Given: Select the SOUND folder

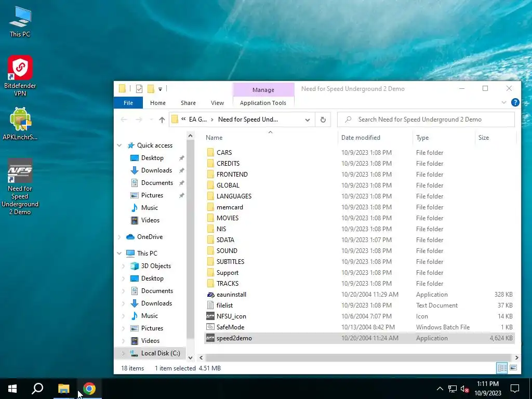Looking at the screenshot, I should point(227,251).
